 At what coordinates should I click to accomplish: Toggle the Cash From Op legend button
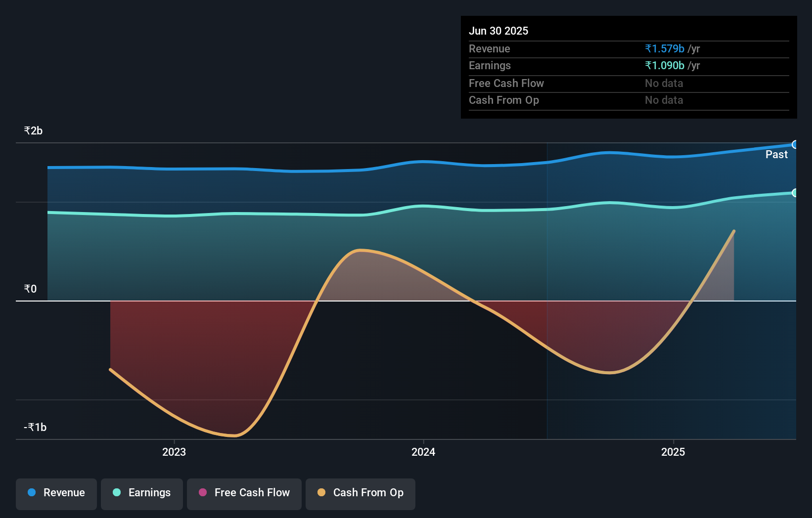pos(361,494)
